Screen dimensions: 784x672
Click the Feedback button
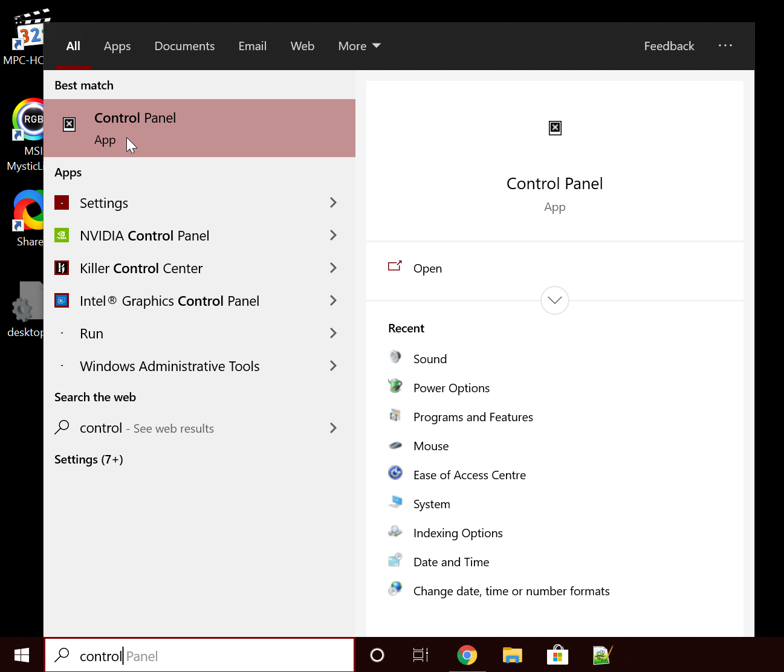coord(669,46)
